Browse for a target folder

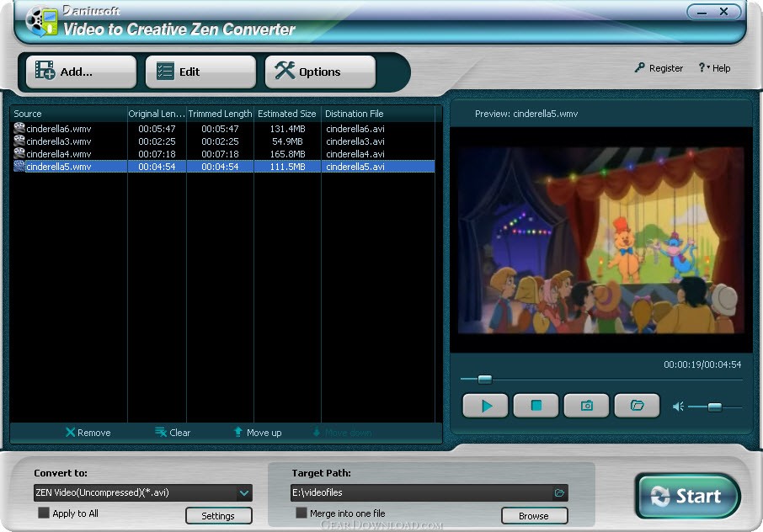(534, 516)
